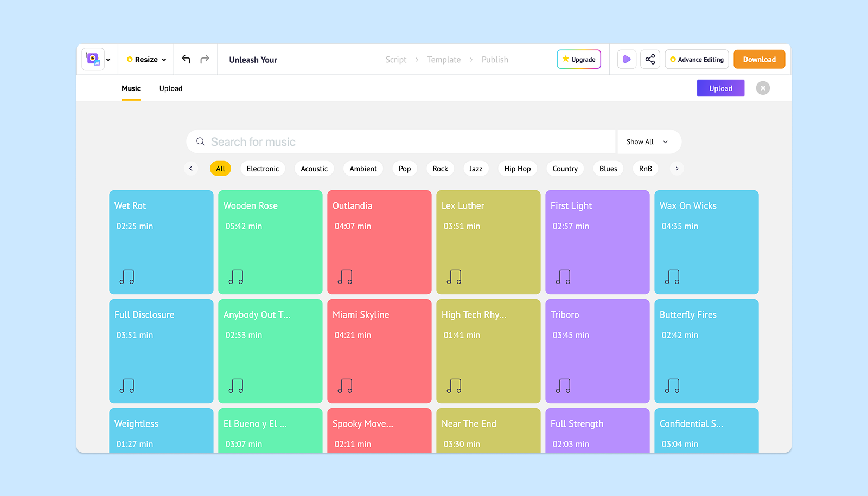
Task: Click the purple play preview icon
Action: (627, 59)
